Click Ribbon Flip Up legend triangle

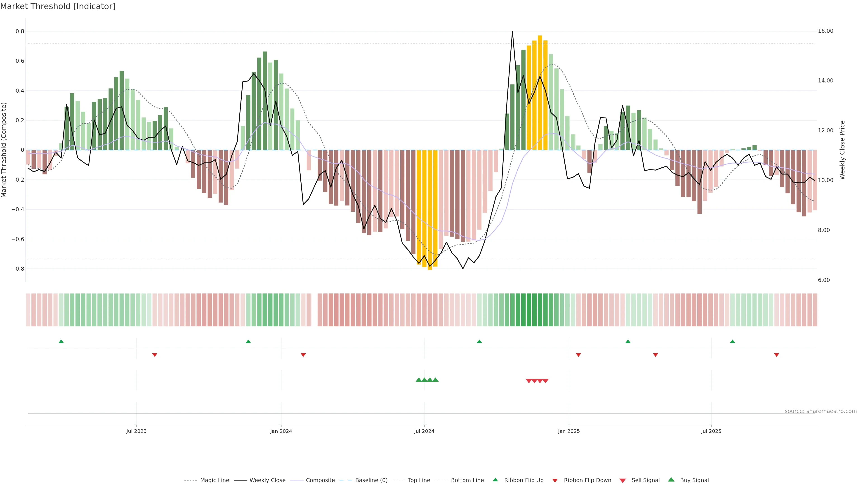pyautogui.click(x=495, y=480)
